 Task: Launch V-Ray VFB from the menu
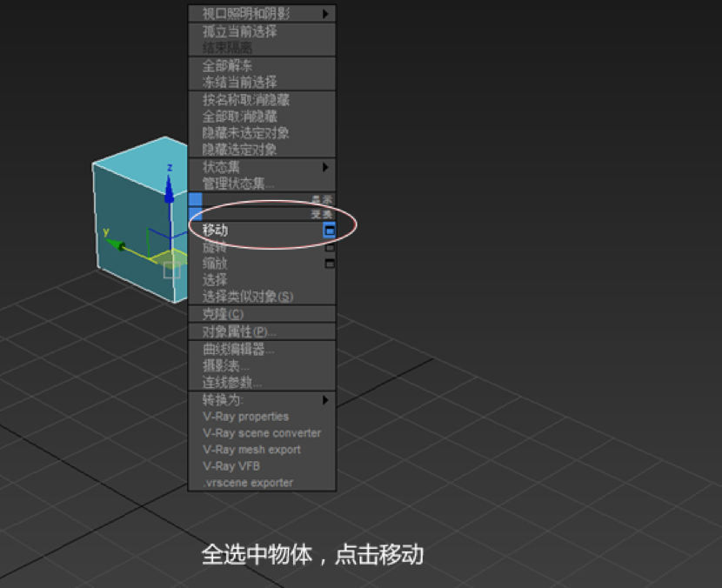tap(231, 466)
